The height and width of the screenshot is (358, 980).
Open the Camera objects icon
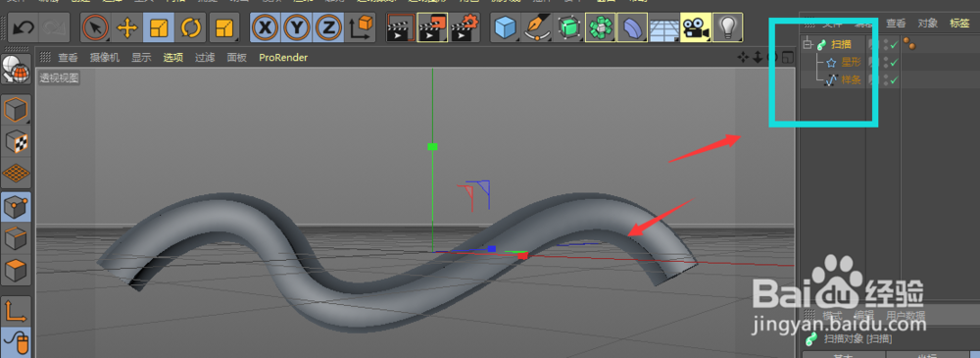tap(695, 27)
